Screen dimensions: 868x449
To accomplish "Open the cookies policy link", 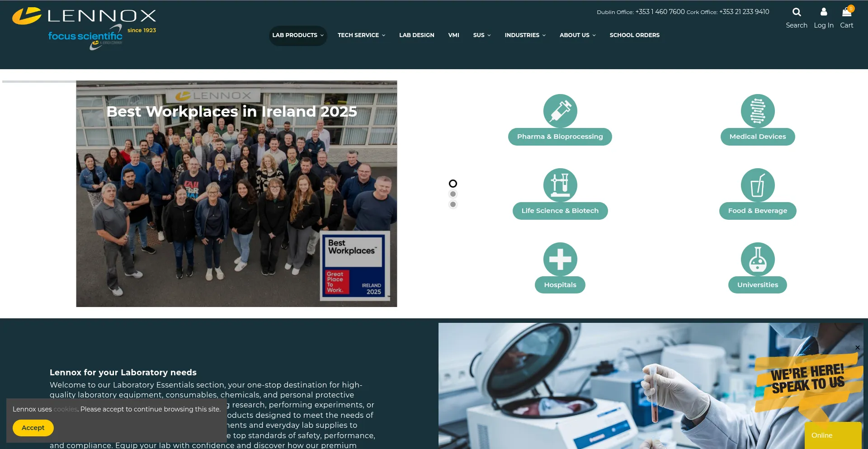I will click(65, 409).
